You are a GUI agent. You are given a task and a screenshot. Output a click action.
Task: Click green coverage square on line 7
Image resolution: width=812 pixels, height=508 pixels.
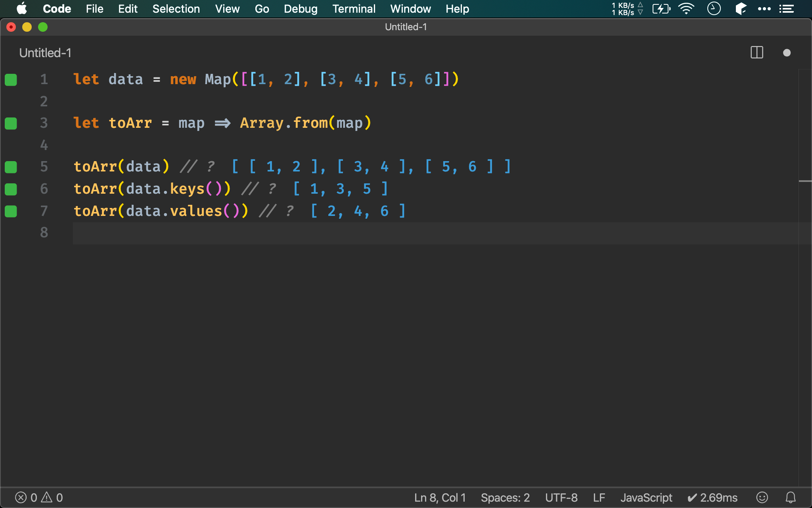point(11,211)
